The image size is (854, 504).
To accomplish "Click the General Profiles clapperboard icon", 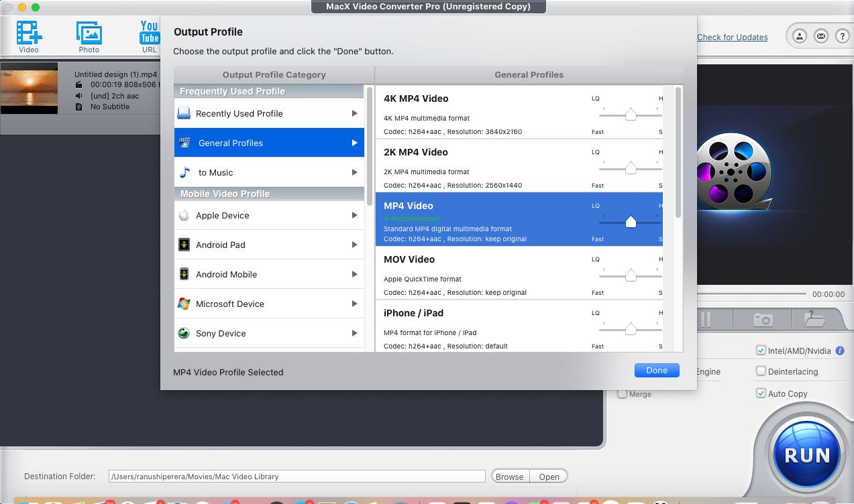I will click(x=184, y=143).
